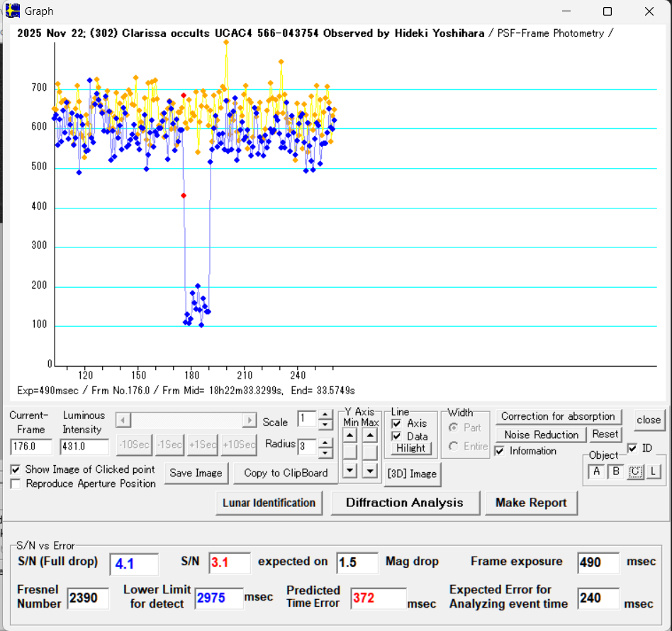Click the Mag drop input field
Image resolution: width=672 pixels, height=631 pixels.
point(357,563)
